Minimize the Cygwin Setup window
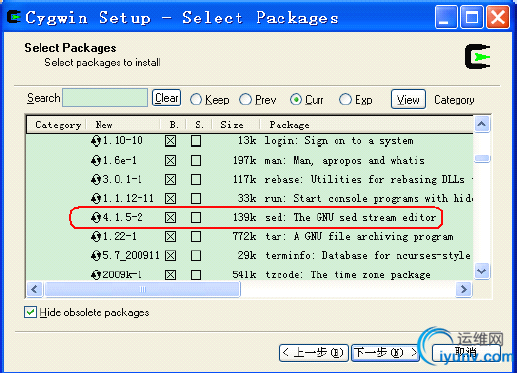 point(446,17)
